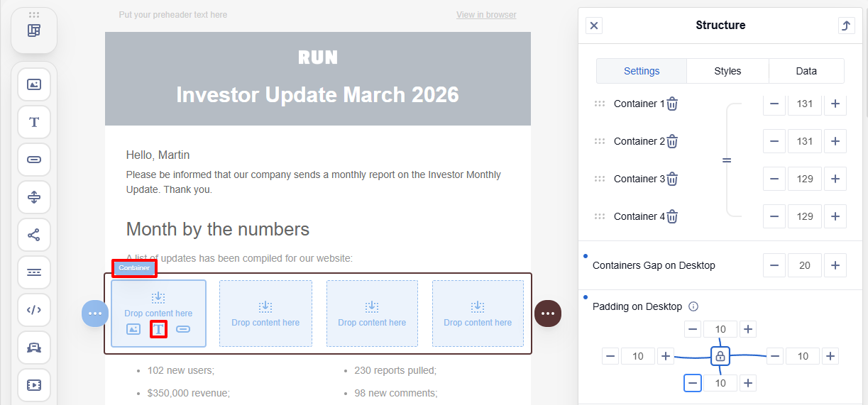Decrease the Containers Gap on Desktop
Screen dimensions: 868x405
(774, 265)
